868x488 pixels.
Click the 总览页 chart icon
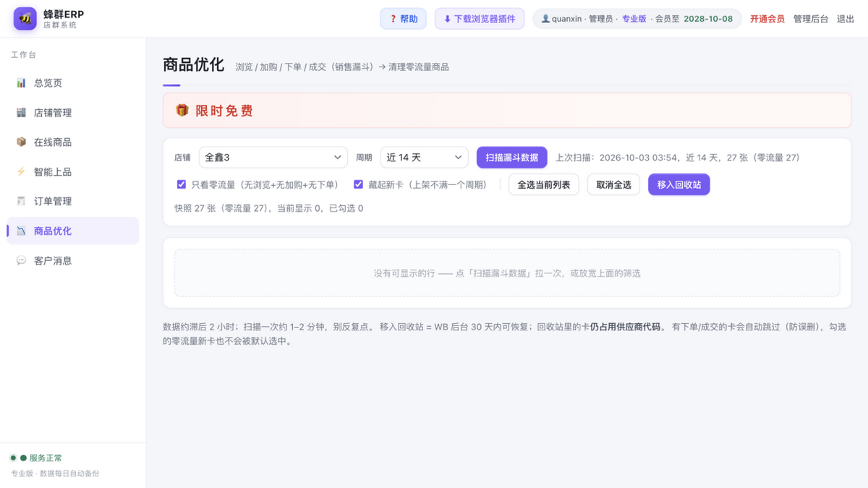[21, 83]
